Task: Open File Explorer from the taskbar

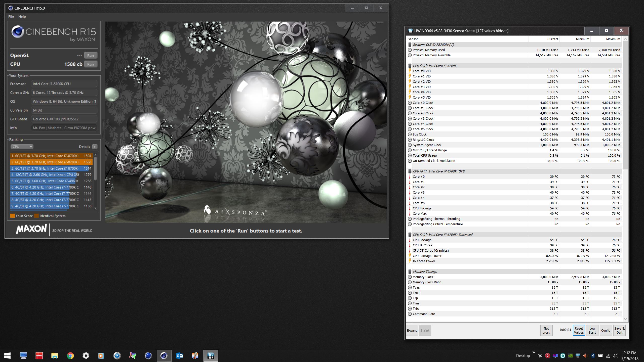Action: 55,355
